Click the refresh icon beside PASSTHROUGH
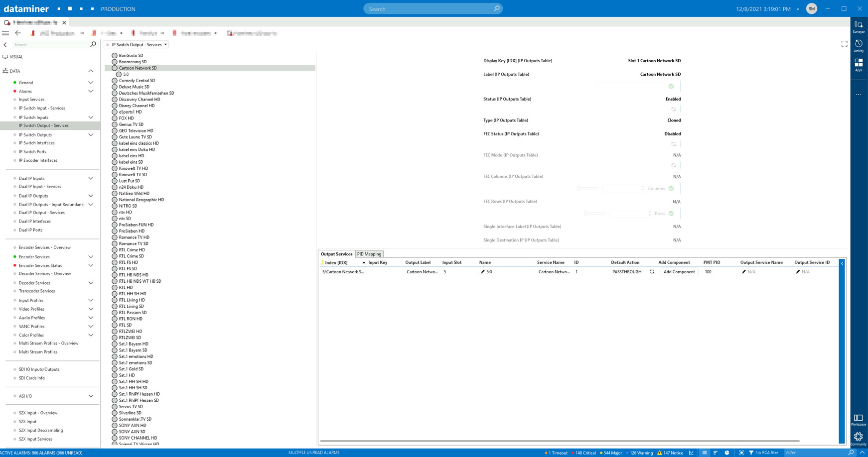The width and height of the screenshot is (868, 457). 652,272
